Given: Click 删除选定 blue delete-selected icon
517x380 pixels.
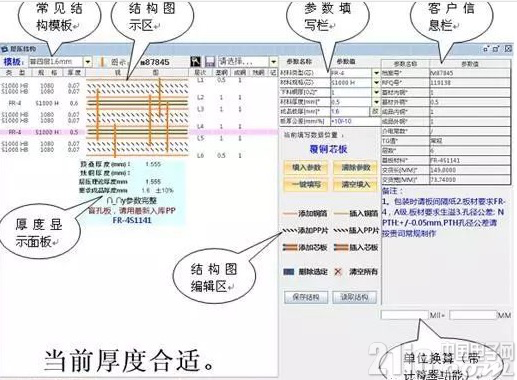Looking at the screenshot, I should pos(289,272).
